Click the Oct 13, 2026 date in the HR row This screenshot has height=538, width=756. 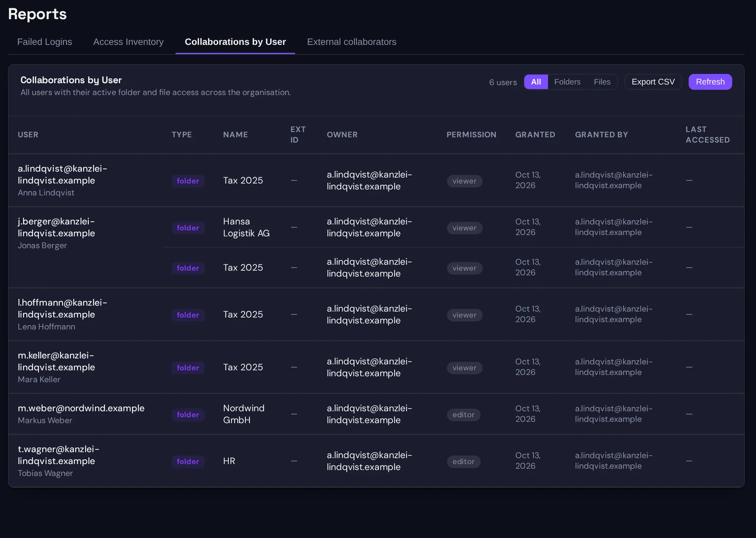pos(528,461)
